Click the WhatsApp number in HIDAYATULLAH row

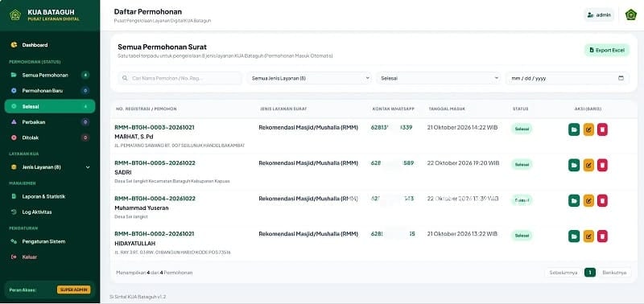coord(393,234)
